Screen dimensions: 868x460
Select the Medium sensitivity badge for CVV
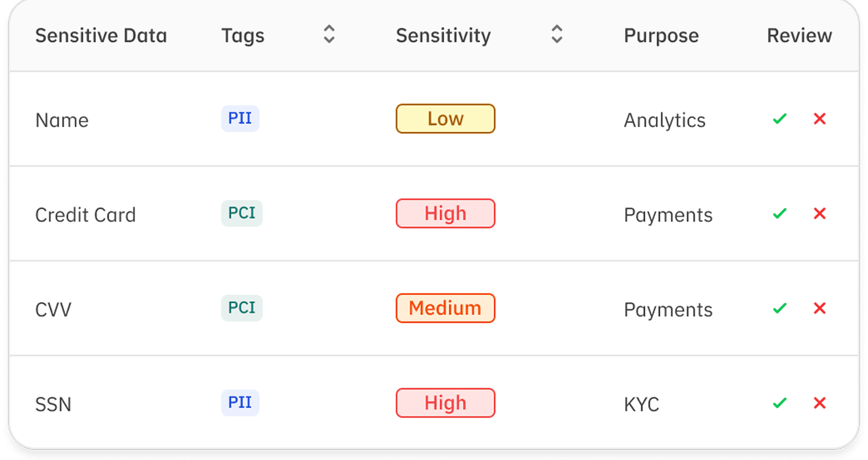445,308
